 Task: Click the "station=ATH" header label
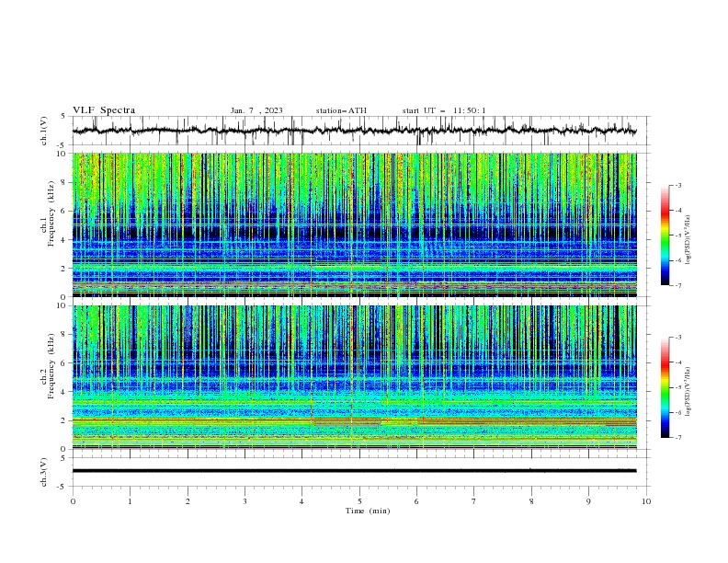point(341,110)
